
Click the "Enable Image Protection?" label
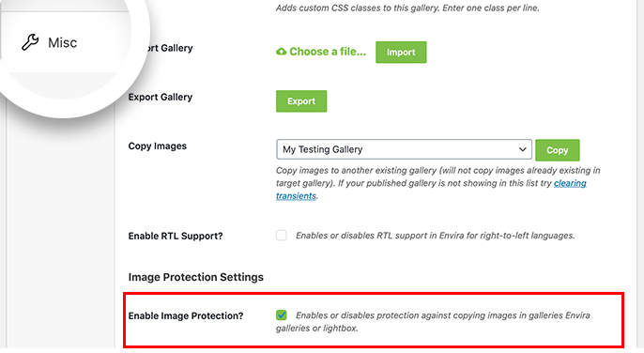186,316
